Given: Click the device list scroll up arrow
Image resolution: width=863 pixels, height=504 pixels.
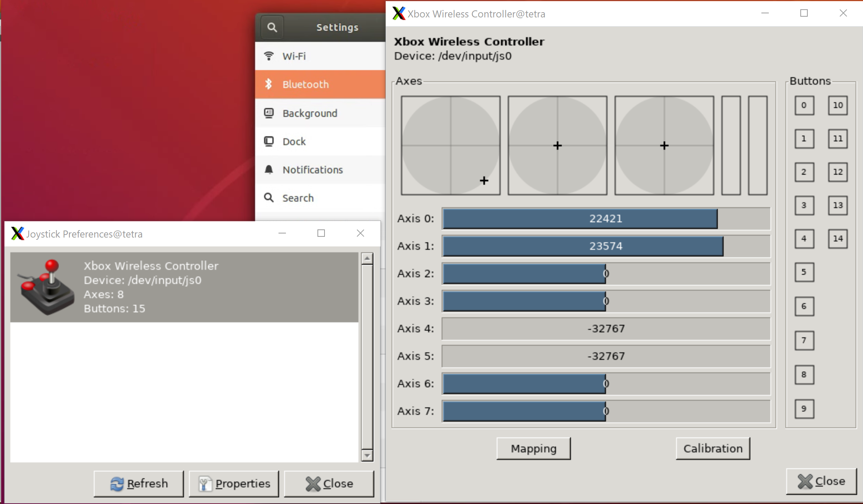Looking at the screenshot, I should (367, 258).
